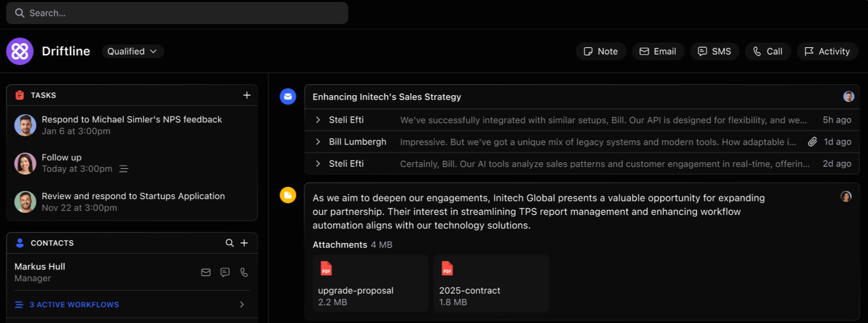Image resolution: width=868 pixels, height=323 pixels.
Task: Email Markus Hull via envelope icon
Action: pyautogui.click(x=206, y=272)
